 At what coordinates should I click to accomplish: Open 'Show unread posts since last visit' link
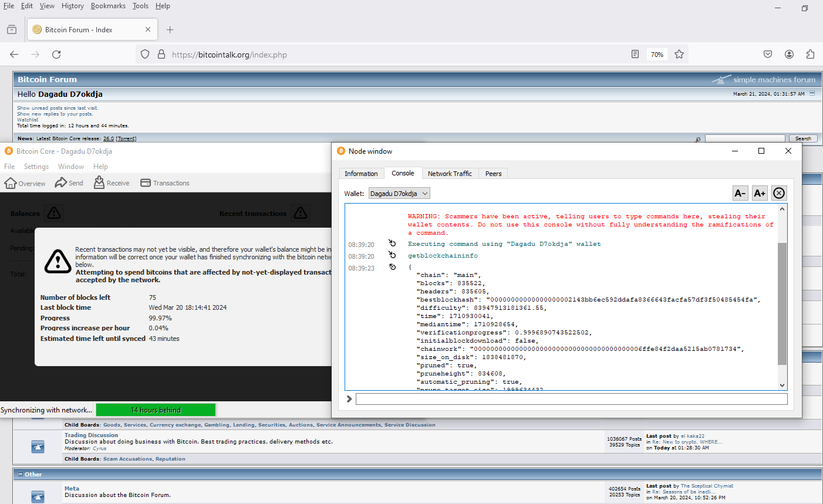[58, 108]
